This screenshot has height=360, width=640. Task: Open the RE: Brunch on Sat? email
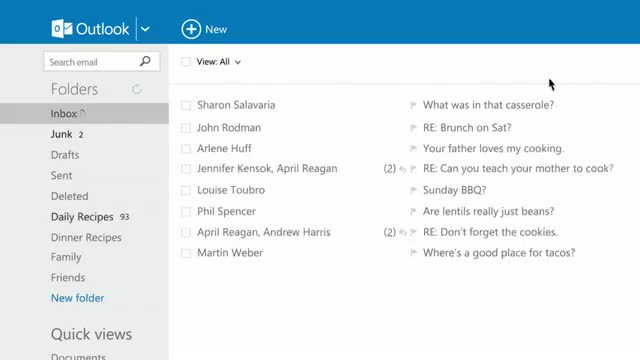(x=467, y=127)
